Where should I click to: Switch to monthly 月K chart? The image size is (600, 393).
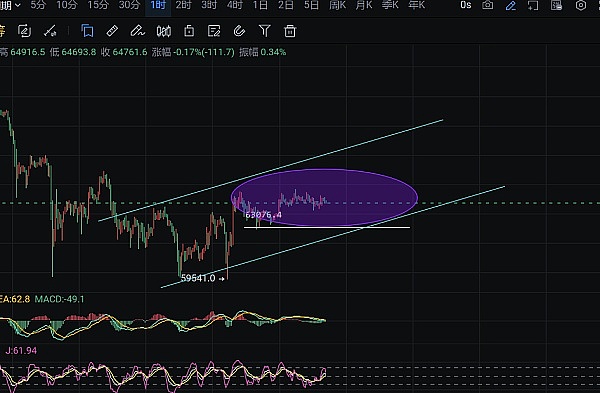(x=364, y=5)
